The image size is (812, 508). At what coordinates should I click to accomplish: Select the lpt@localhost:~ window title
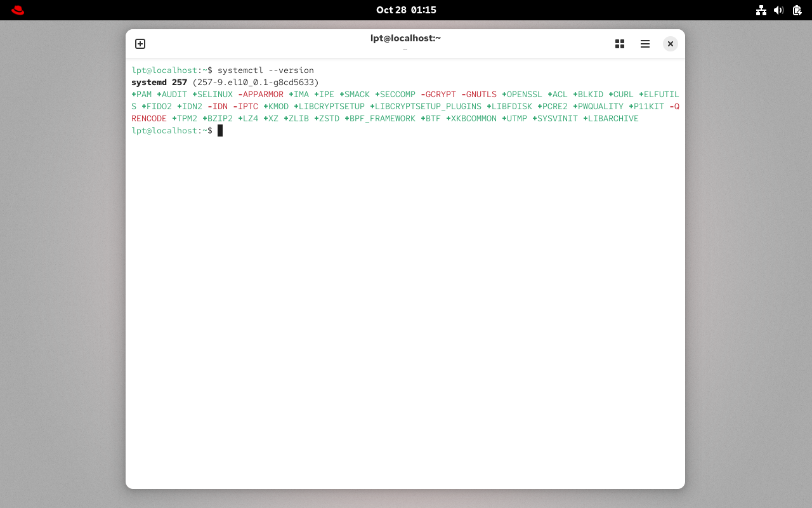405,38
